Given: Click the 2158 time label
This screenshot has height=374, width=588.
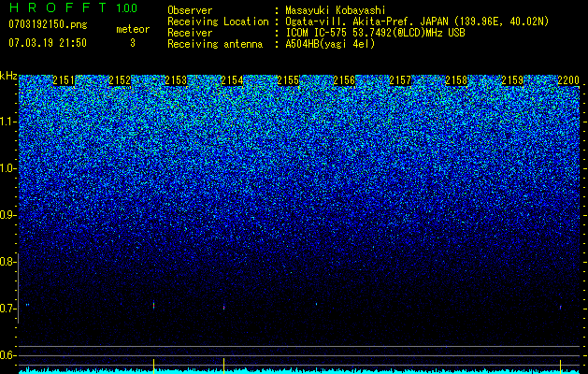Looking at the screenshot, I should coord(457,80).
